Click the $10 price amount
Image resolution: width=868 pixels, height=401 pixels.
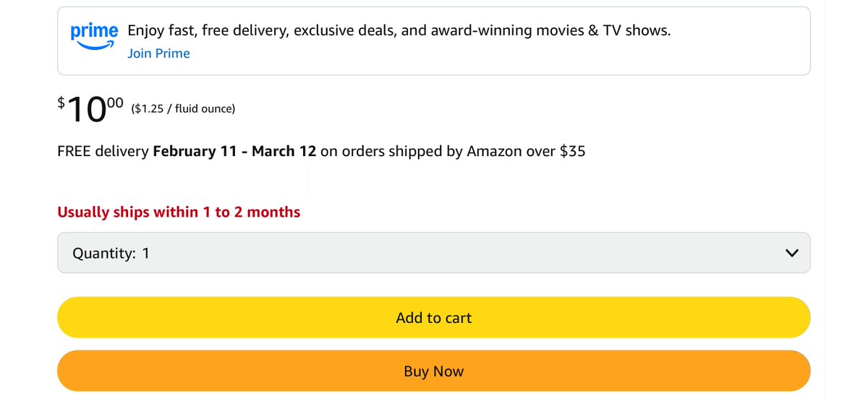pos(86,110)
